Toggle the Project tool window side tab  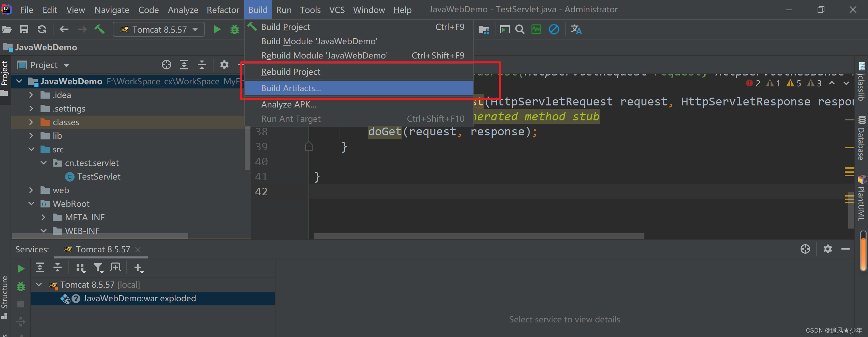[5, 79]
